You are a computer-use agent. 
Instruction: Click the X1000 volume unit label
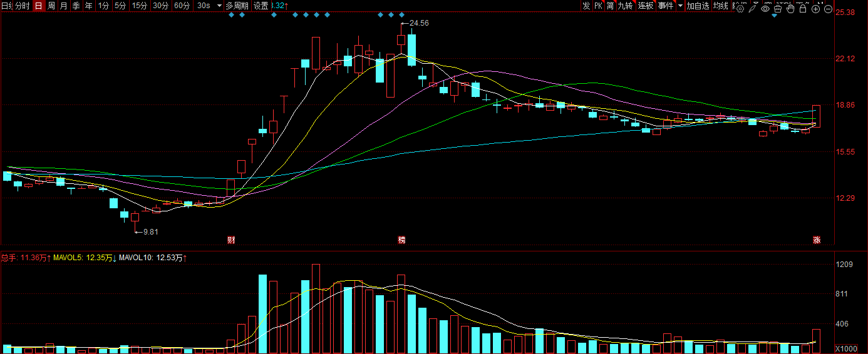(x=846, y=348)
